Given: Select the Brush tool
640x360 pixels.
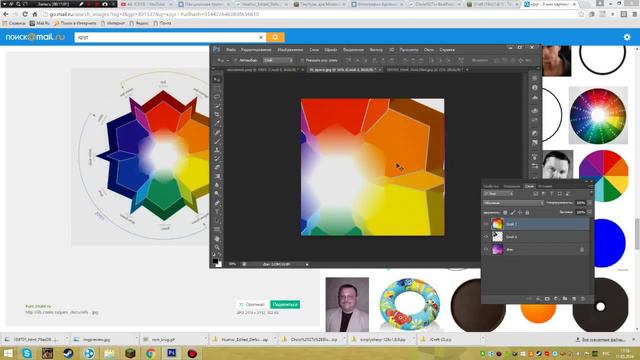Looking at the screenshot, I should (217, 142).
